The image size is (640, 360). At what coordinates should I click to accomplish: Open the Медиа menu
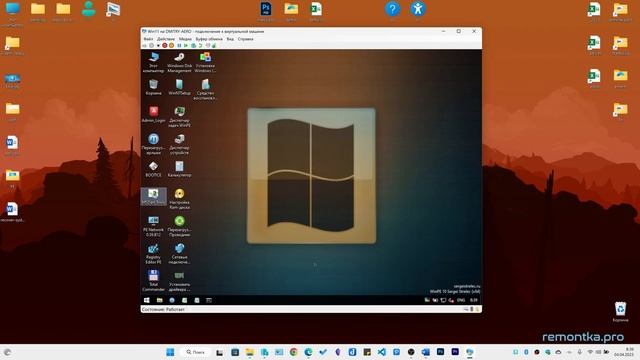coord(185,39)
